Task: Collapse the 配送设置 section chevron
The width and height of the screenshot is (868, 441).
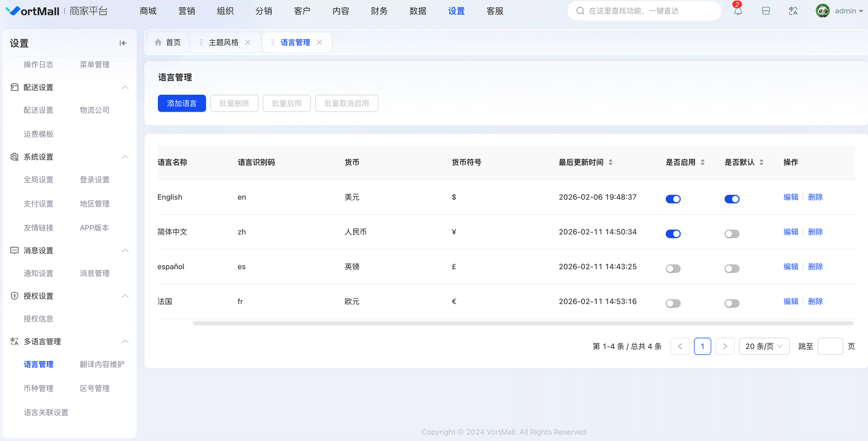Action: tap(125, 87)
